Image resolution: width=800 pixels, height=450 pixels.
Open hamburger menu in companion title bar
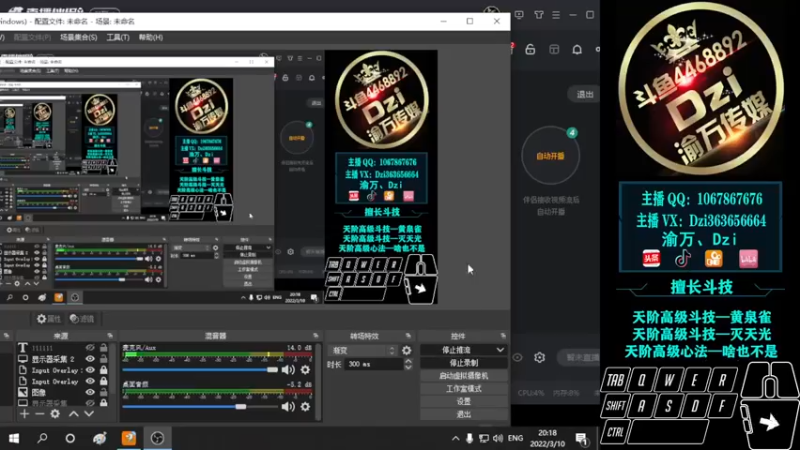(556, 15)
